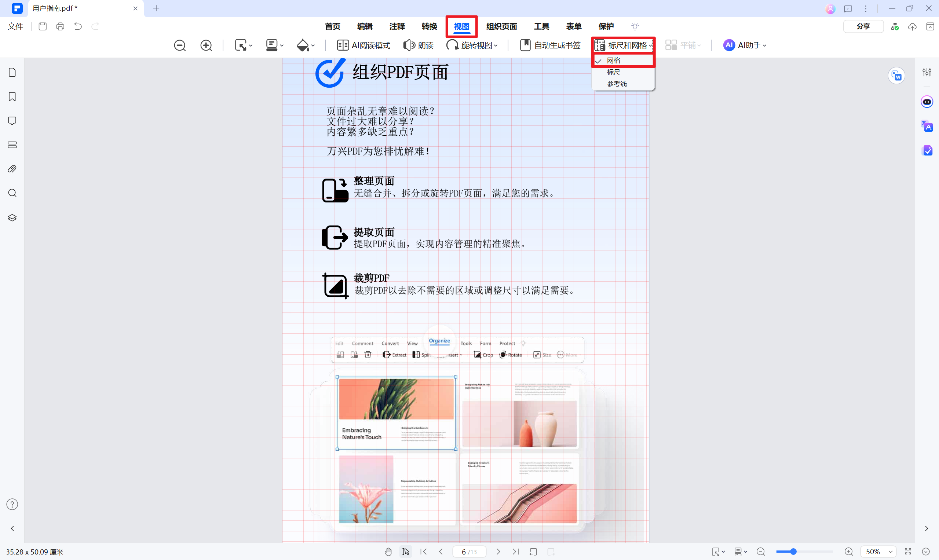The image size is (939, 560).
Task: Enable 参考线 guides
Action: 616,83
